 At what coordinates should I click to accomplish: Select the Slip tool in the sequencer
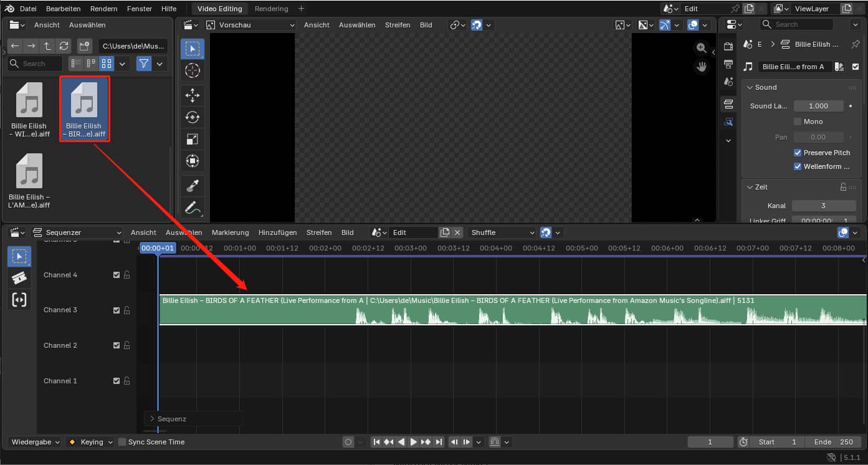[x=19, y=300]
